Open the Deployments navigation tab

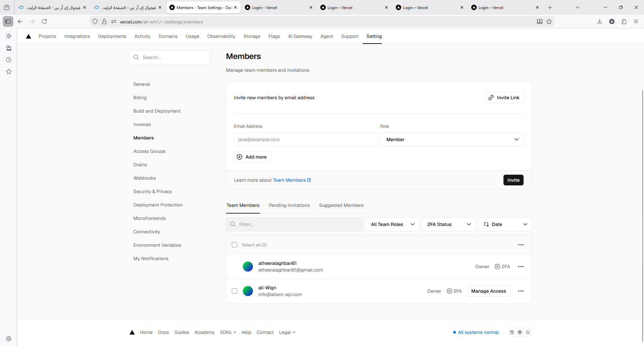112,36
